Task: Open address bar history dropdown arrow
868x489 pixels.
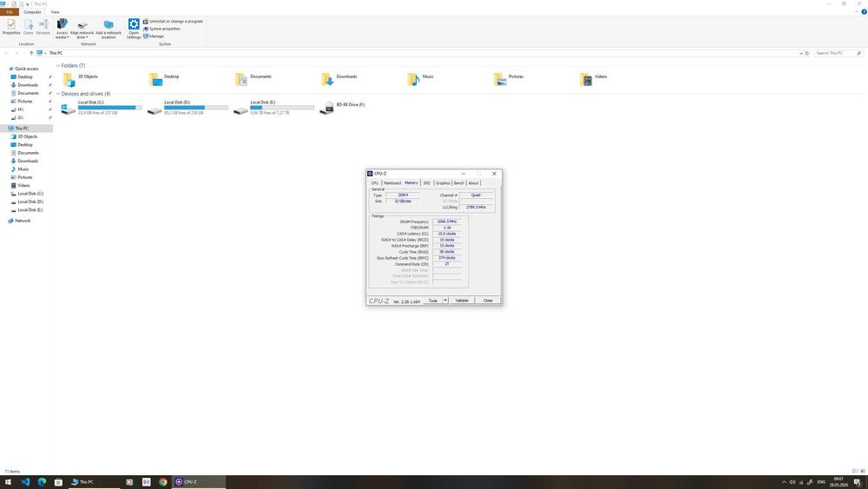Action: [x=800, y=53]
